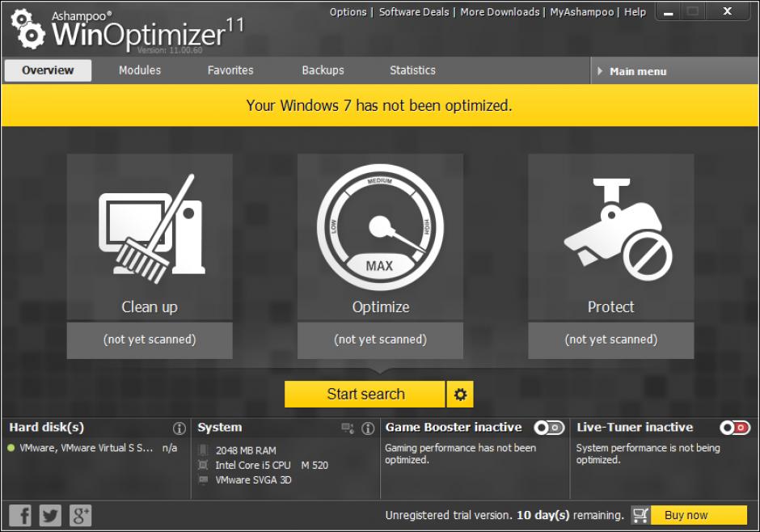Switch to the Overview tab
Viewport: 760px width, 532px height.
pyautogui.click(x=48, y=70)
